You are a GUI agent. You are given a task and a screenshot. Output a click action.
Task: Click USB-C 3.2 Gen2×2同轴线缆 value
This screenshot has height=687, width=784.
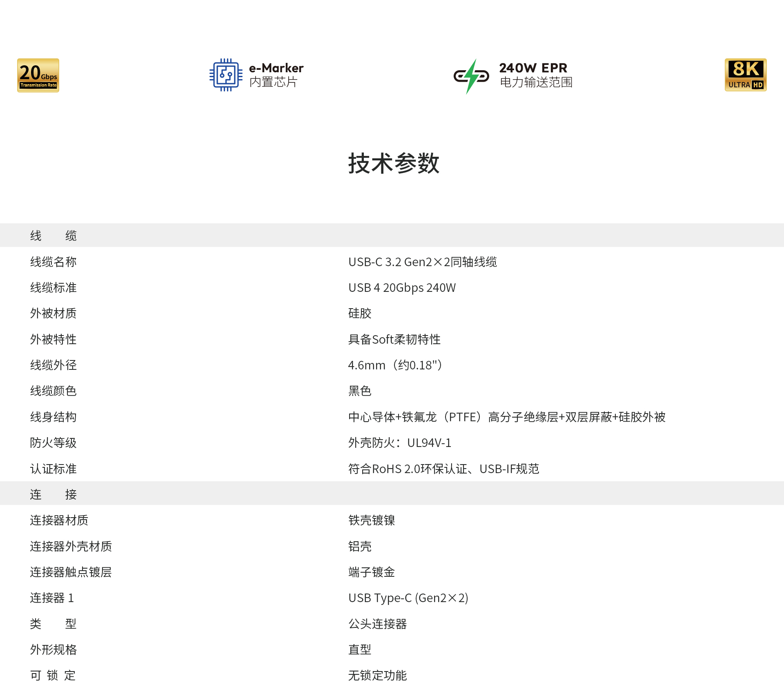coord(422,262)
